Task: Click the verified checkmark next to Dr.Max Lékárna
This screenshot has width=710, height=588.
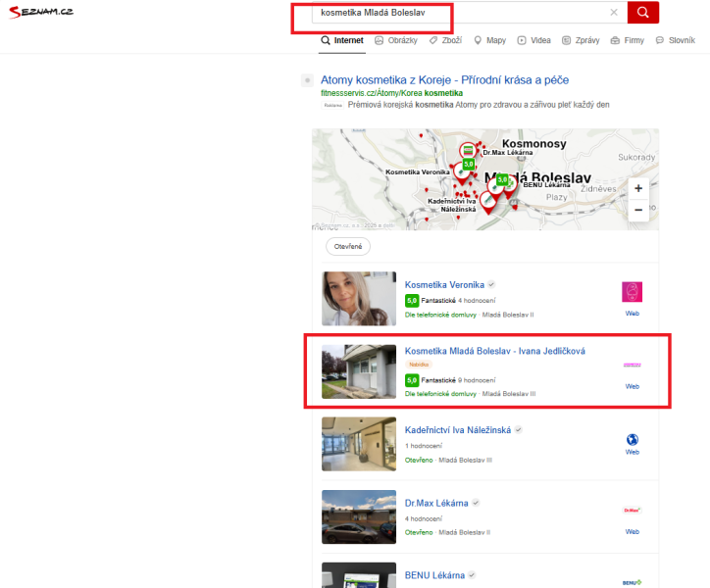Action: pos(476,503)
